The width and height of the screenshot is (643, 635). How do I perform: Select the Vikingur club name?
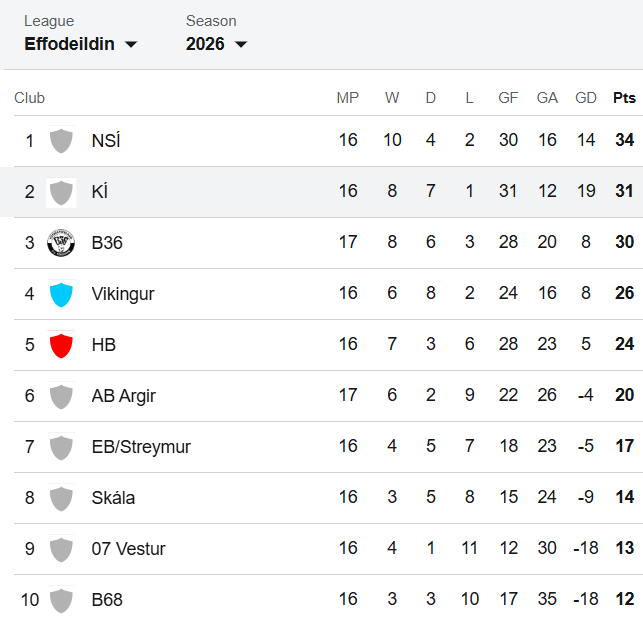[123, 294]
